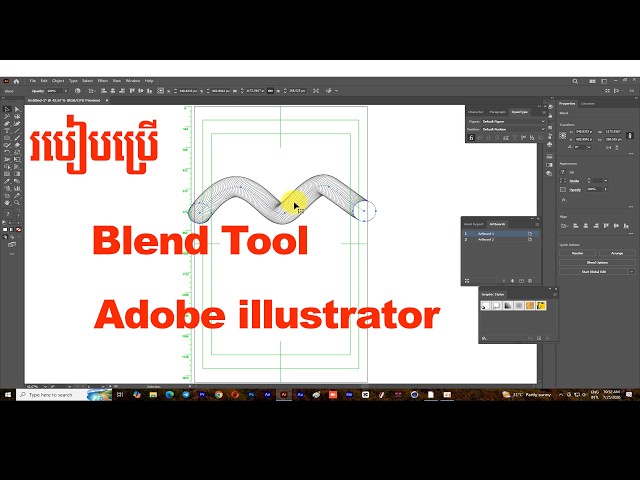Switch to Gradient fill mode in the toolbox
Image resolution: width=640 pixels, height=480 pixels.
[x=11, y=229]
